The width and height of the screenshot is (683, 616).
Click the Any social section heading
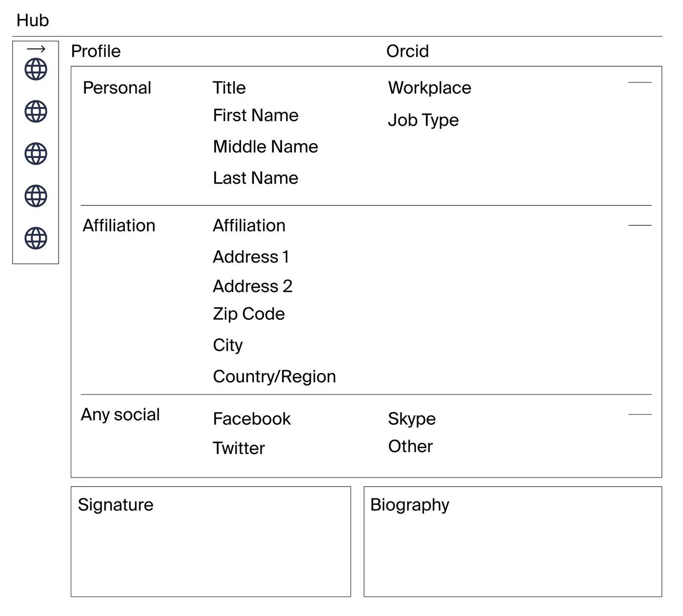(121, 415)
